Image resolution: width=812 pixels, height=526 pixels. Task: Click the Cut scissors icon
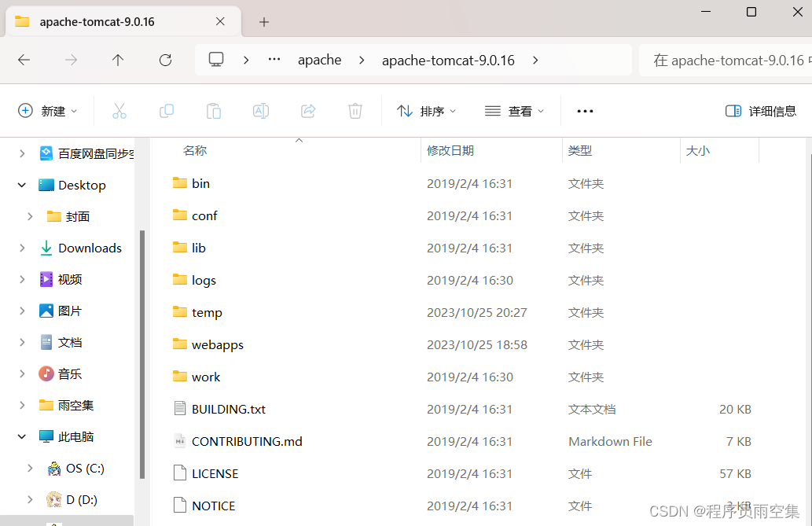tap(119, 111)
